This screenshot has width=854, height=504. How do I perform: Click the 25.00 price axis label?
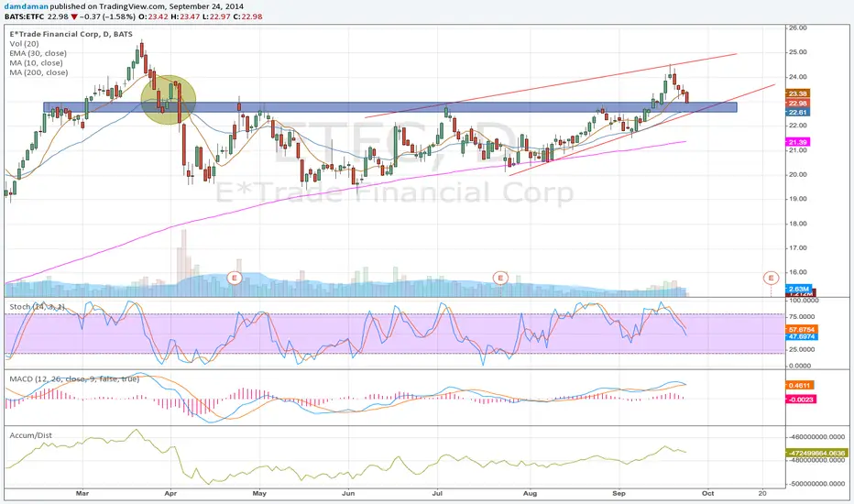tap(798, 52)
